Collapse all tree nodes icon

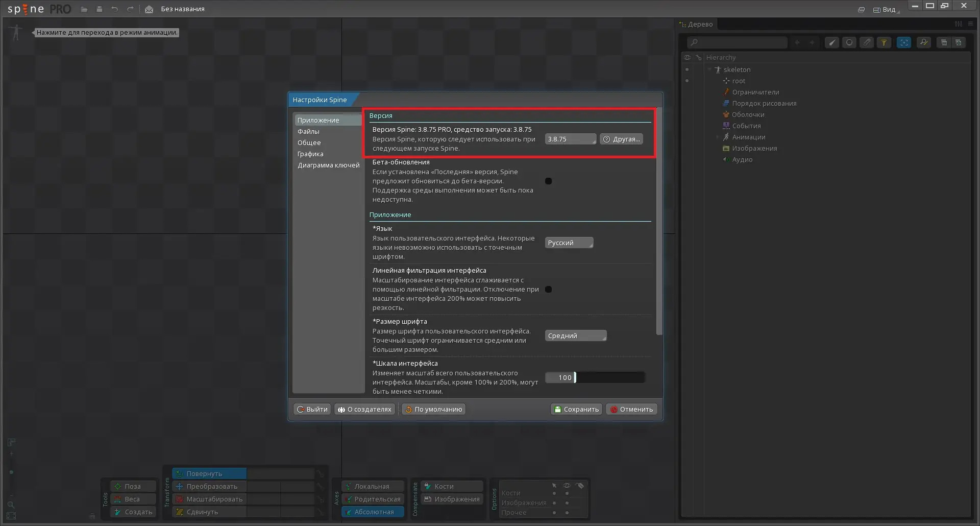[944, 42]
